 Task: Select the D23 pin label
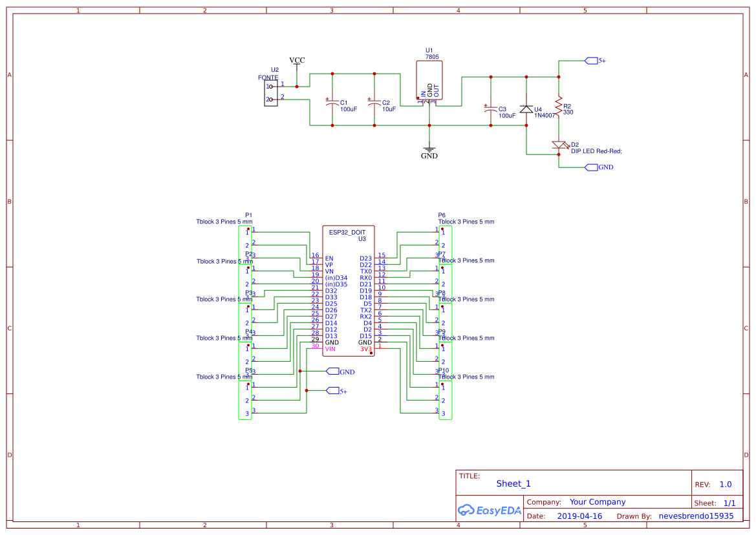366,258
